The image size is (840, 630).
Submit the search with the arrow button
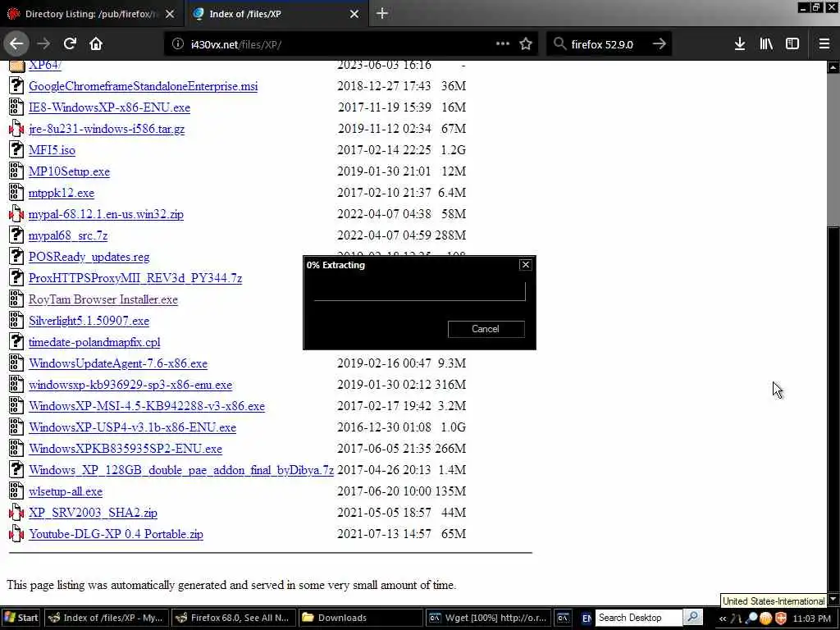(660, 44)
